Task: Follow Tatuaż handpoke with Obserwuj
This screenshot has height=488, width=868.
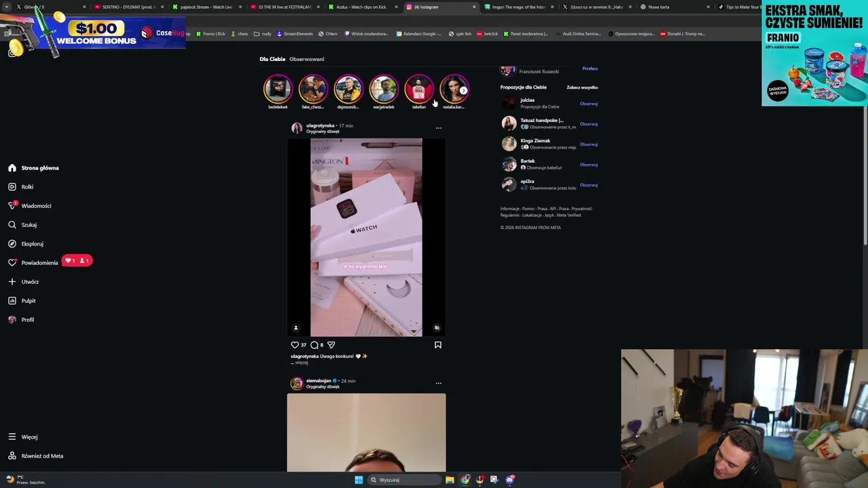Action: pos(589,124)
